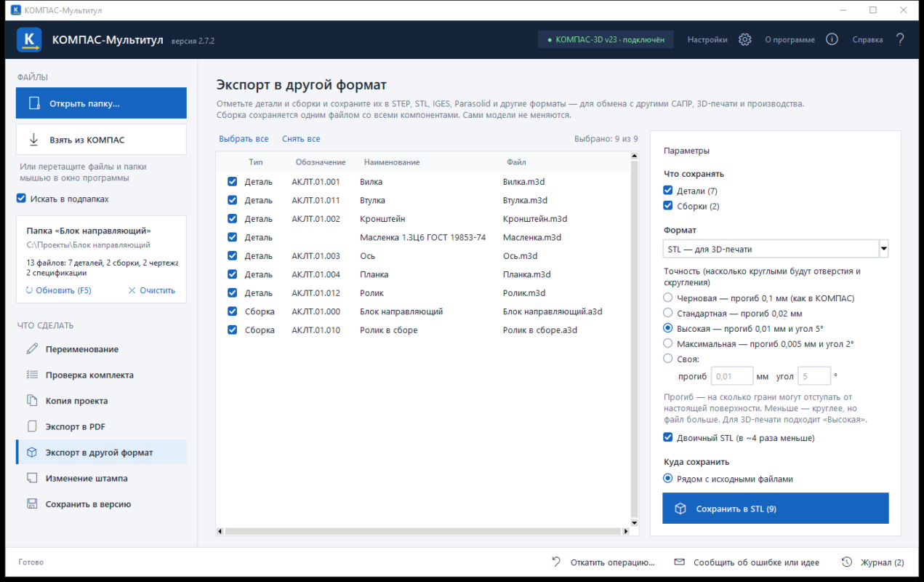Uncheck the Вилка row checkbox
924x582 pixels.
[x=233, y=182]
